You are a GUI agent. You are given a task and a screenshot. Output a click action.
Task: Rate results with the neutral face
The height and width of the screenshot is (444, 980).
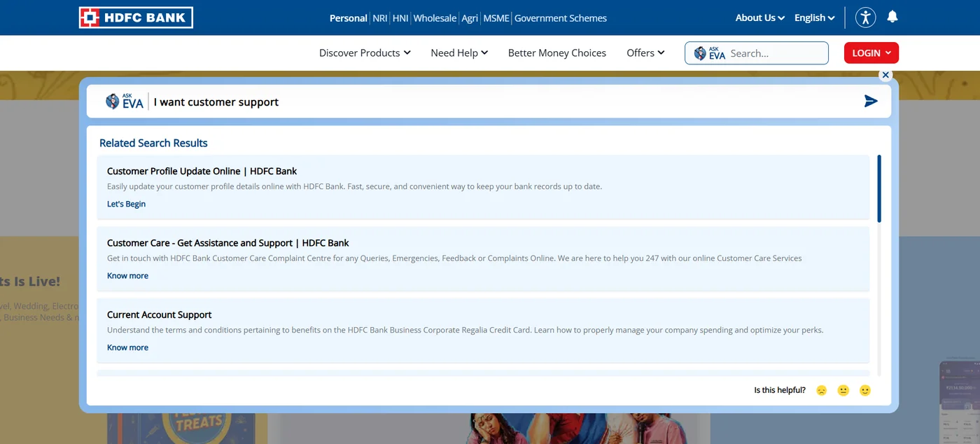coord(843,391)
